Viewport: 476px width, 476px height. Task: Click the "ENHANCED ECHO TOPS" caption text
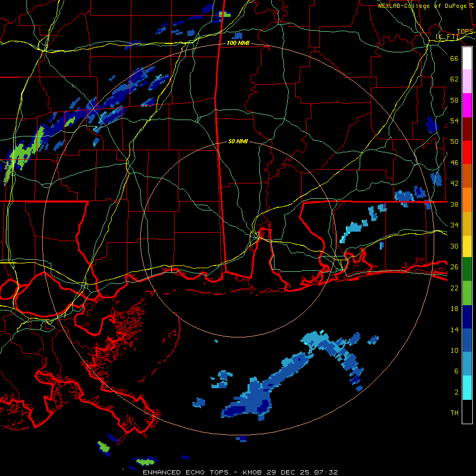pyautogui.click(x=186, y=472)
